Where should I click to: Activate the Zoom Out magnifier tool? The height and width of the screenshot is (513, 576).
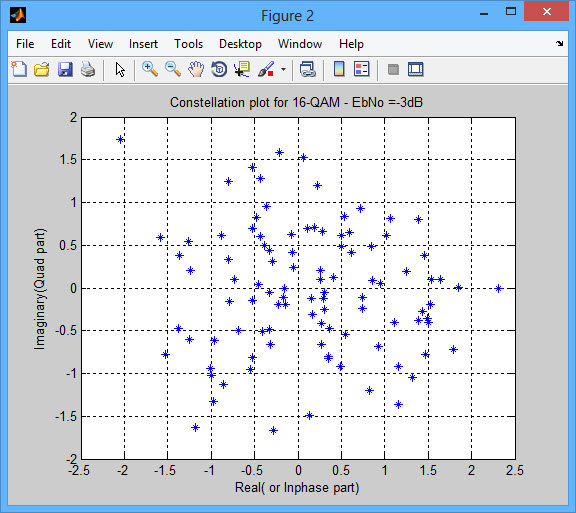[173, 69]
